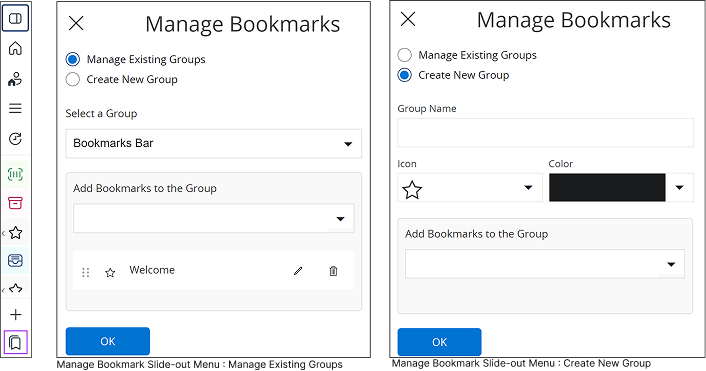Click OK in Create New Group panel
The width and height of the screenshot is (706, 371).
[439, 342]
